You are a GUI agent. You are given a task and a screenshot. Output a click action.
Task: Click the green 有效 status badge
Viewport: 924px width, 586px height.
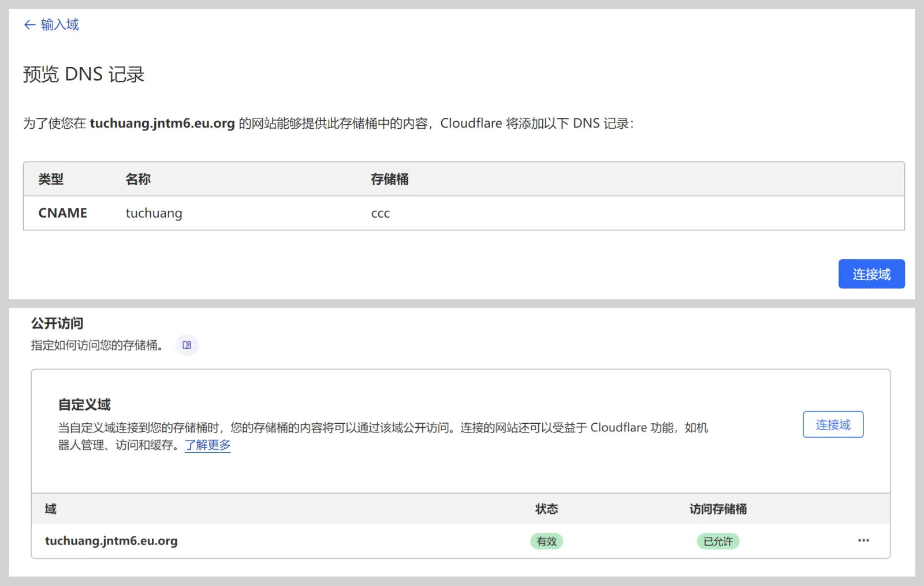pos(546,542)
